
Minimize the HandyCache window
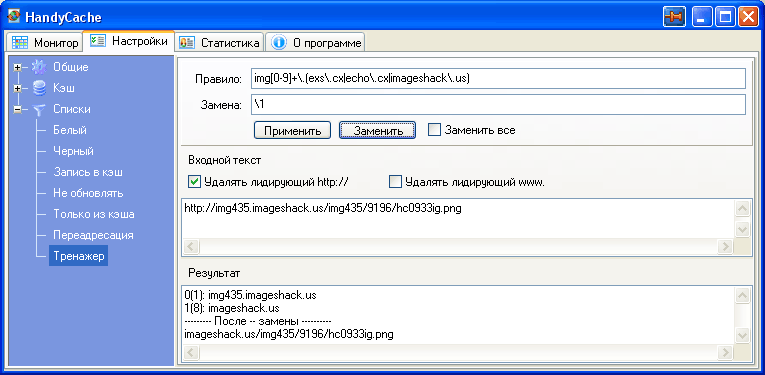(703, 17)
